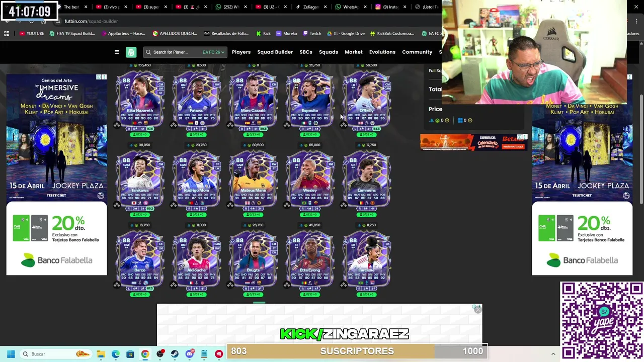Click green 0/33 button under Mateus Mané
Viewport: 644px width, 362px height.
[x=253, y=215]
